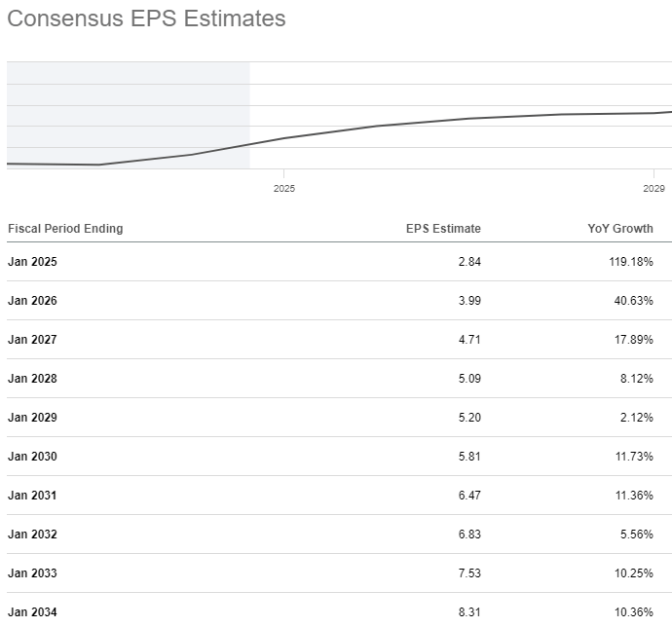672x627 pixels.
Task: Select the Jan 2032 row label
Action: coord(32,535)
